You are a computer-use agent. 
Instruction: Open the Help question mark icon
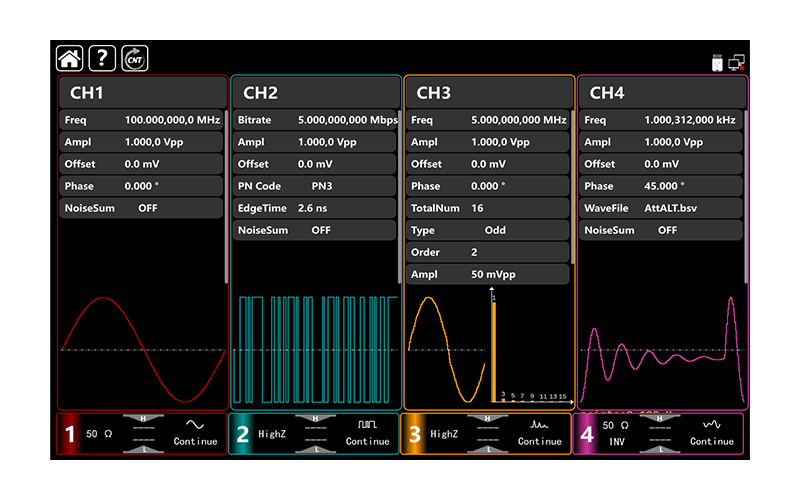[102, 59]
